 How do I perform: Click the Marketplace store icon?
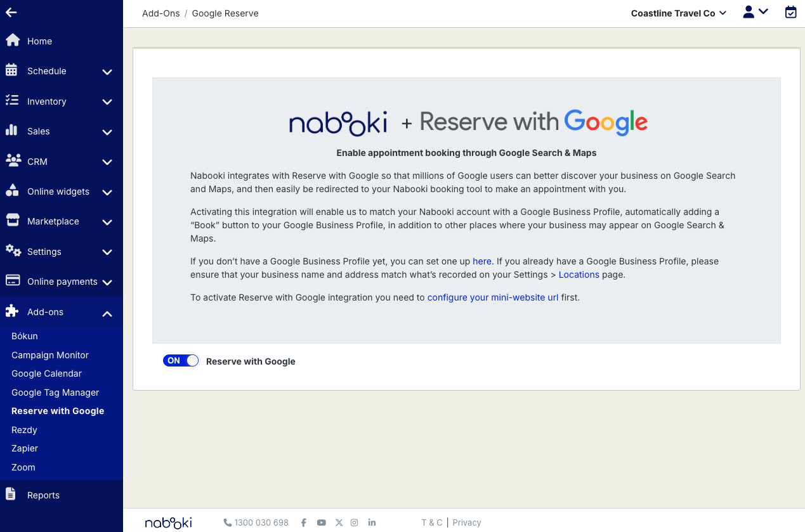12,220
